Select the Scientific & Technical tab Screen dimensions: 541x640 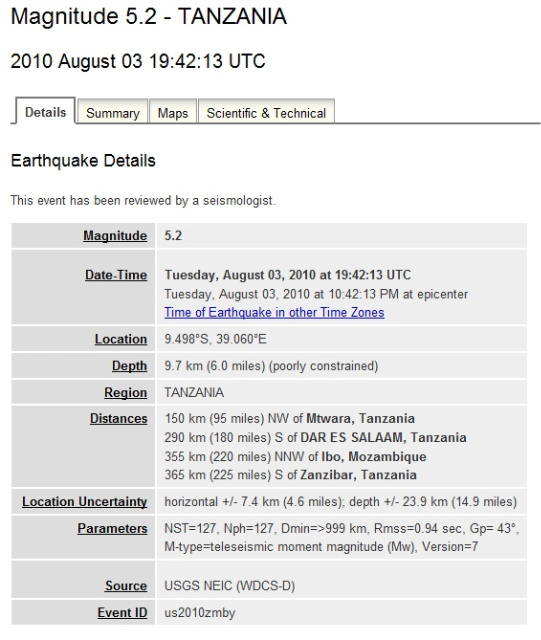pos(266,111)
